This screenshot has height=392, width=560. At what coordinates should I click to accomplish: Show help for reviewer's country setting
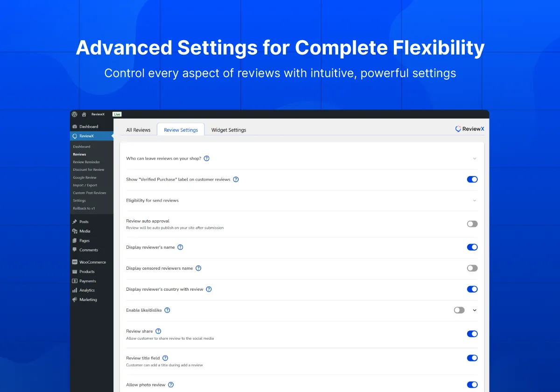point(209,289)
